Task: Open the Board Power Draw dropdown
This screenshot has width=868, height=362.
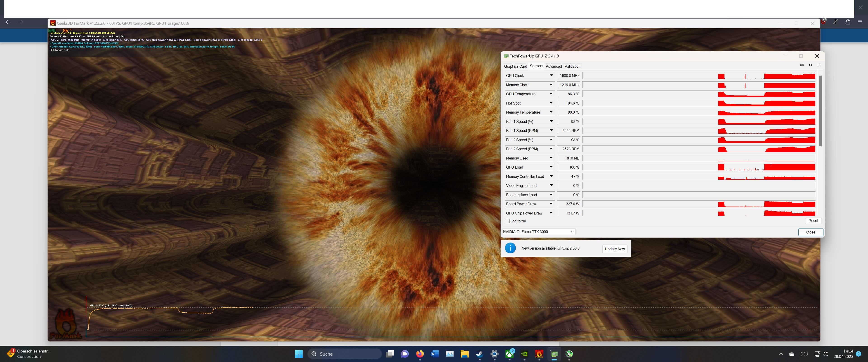Action: (x=551, y=204)
